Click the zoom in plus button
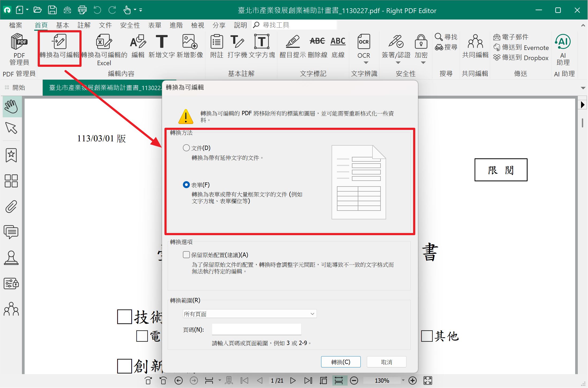The width and height of the screenshot is (588, 388). (x=413, y=381)
